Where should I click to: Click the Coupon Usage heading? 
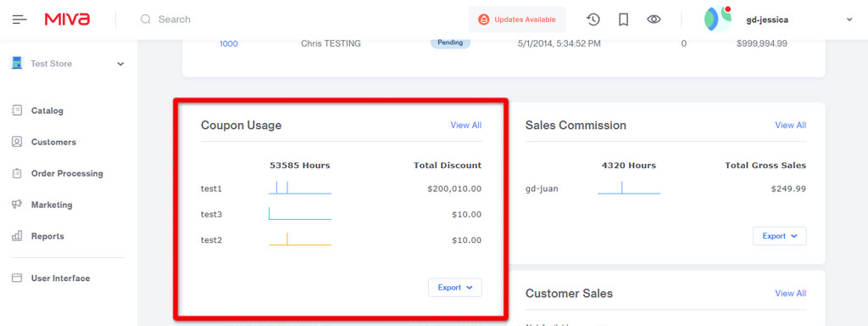[x=242, y=126]
